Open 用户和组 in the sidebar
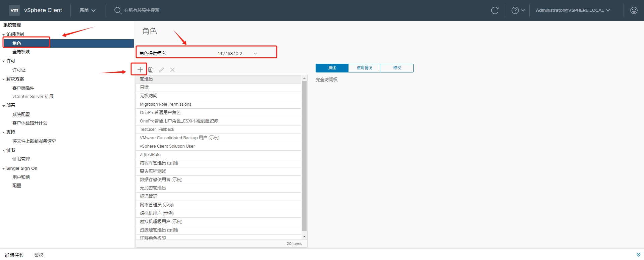644x260 pixels. click(21, 177)
